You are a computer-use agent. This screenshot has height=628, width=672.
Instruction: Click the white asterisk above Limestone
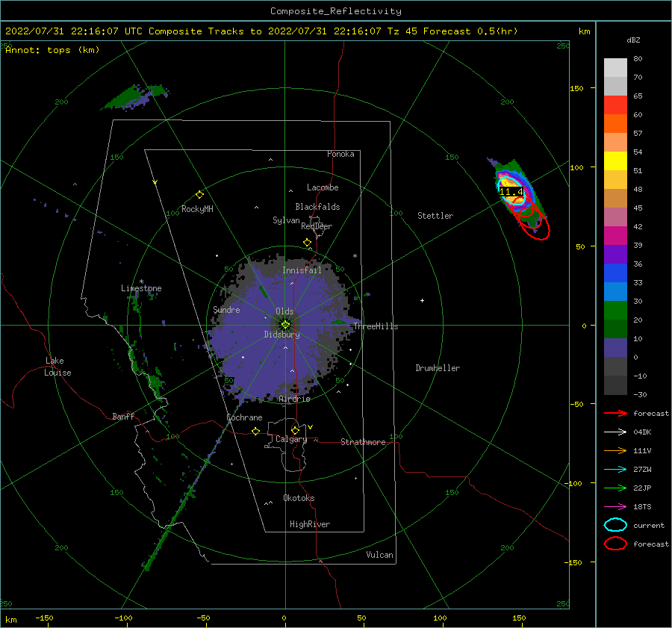[141, 282]
